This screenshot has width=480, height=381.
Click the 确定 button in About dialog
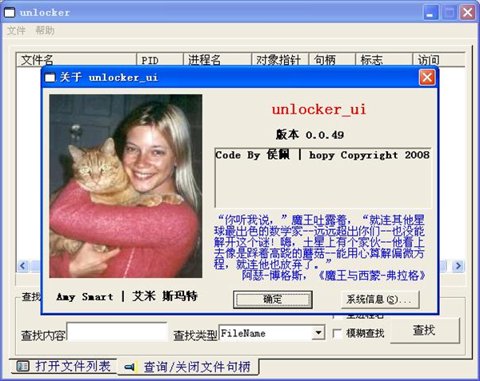click(x=273, y=299)
